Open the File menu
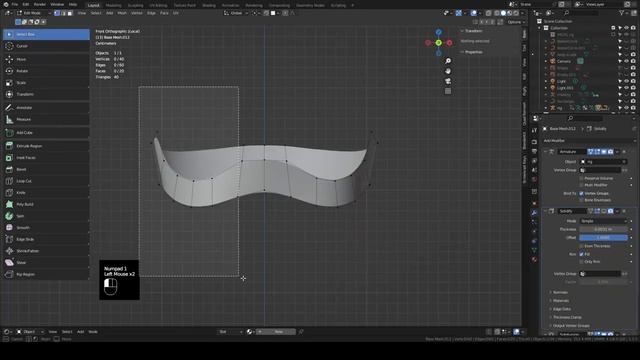Image resolution: width=640 pixels, height=360 pixels. 15,4
